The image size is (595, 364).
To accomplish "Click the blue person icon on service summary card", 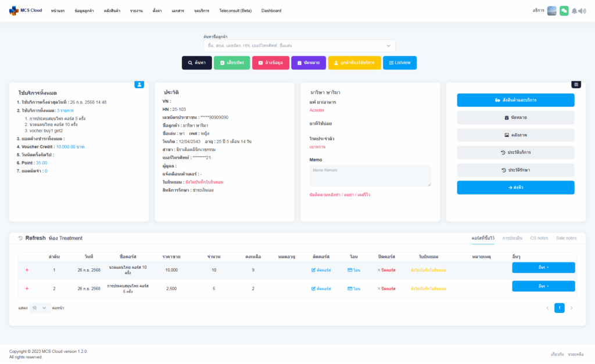I will (139, 84).
